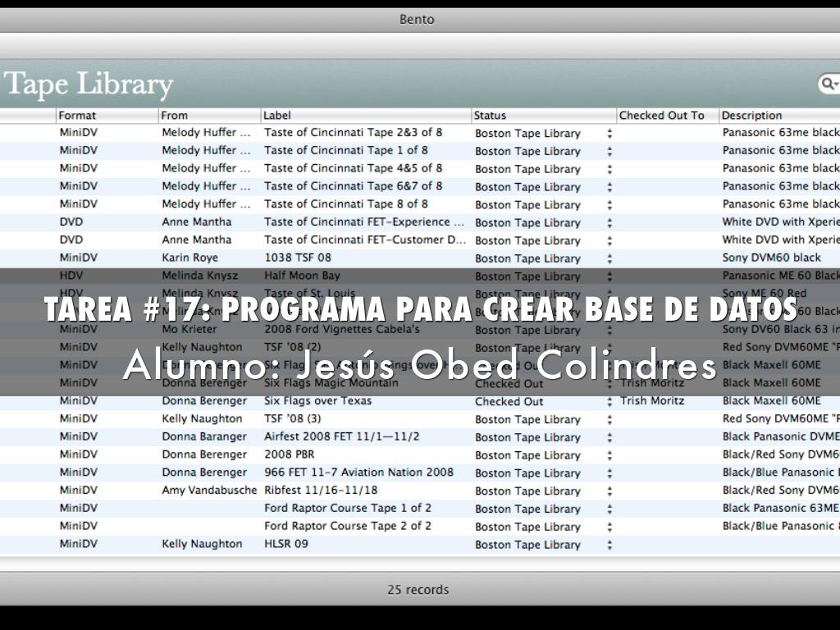Open the Status dropdown for Half Moon Bay
840x630 pixels.
coord(609,276)
